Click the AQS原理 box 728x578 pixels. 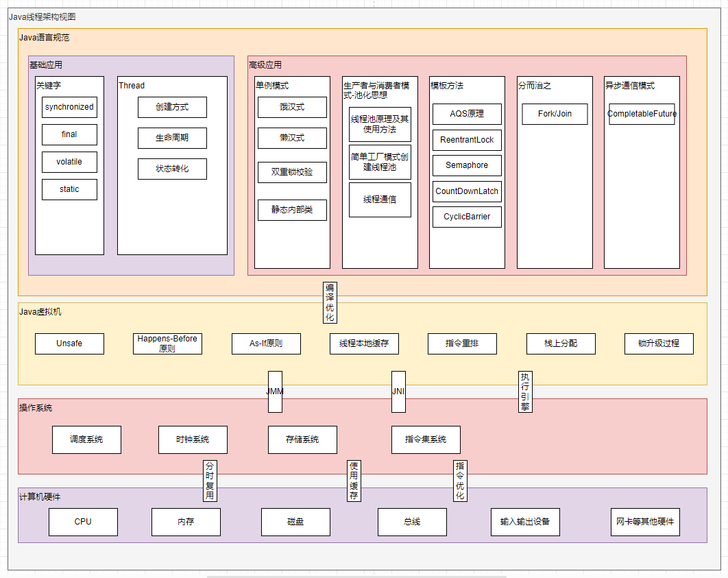[x=467, y=114]
